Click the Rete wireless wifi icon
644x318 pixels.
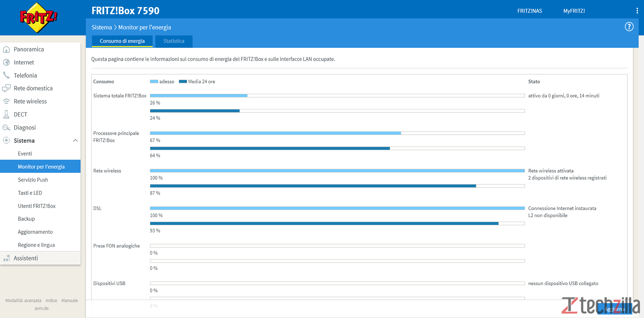click(6, 101)
